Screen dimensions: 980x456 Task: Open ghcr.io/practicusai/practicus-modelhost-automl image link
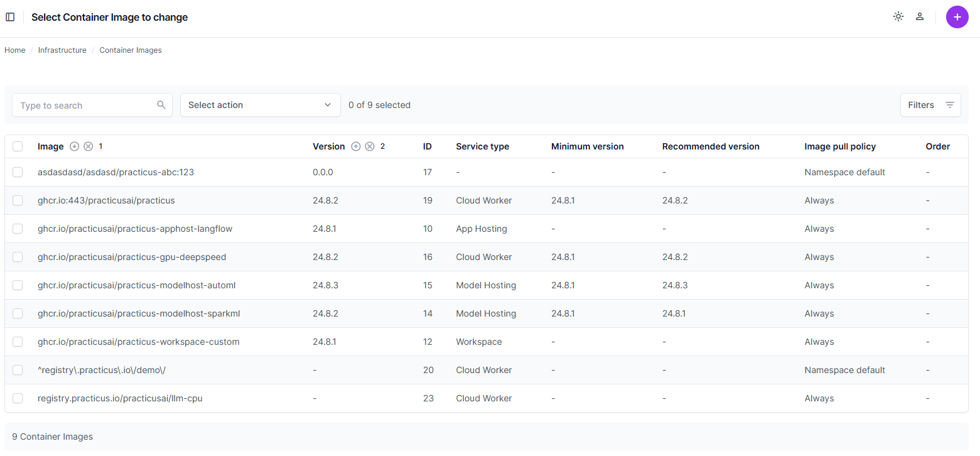point(136,285)
